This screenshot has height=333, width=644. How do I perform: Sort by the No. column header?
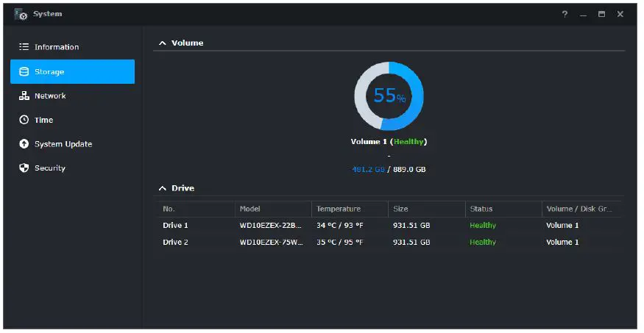(x=169, y=209)
